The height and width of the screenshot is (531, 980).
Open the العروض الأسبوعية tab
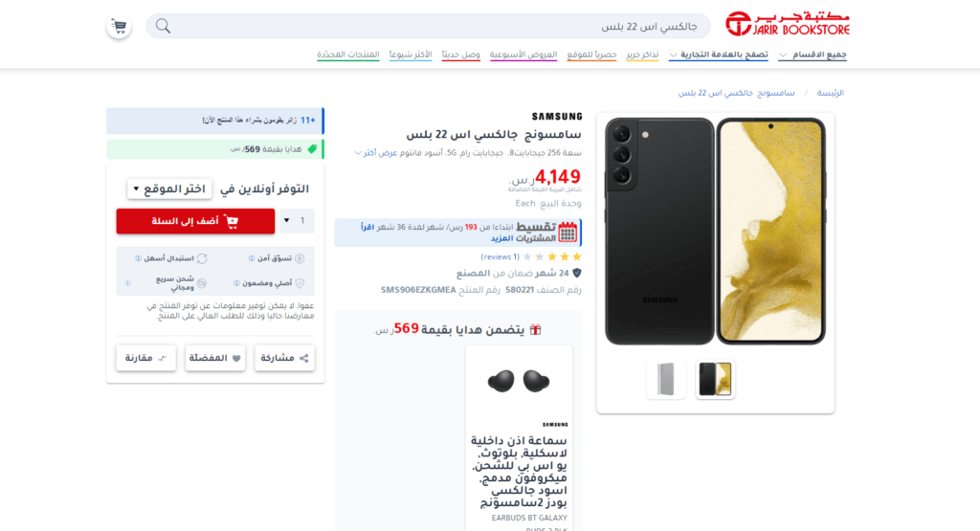click(523, 55)
